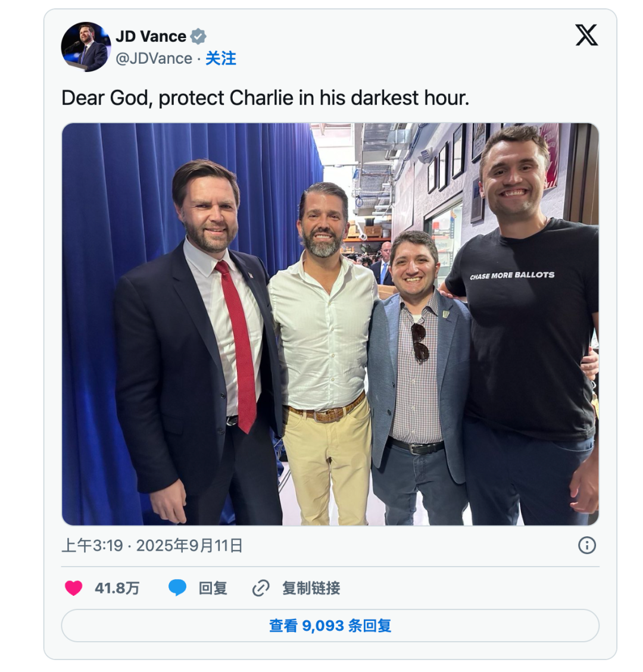Click the 复制链接 label
The image size is (643, 672).
click(311, 588)
